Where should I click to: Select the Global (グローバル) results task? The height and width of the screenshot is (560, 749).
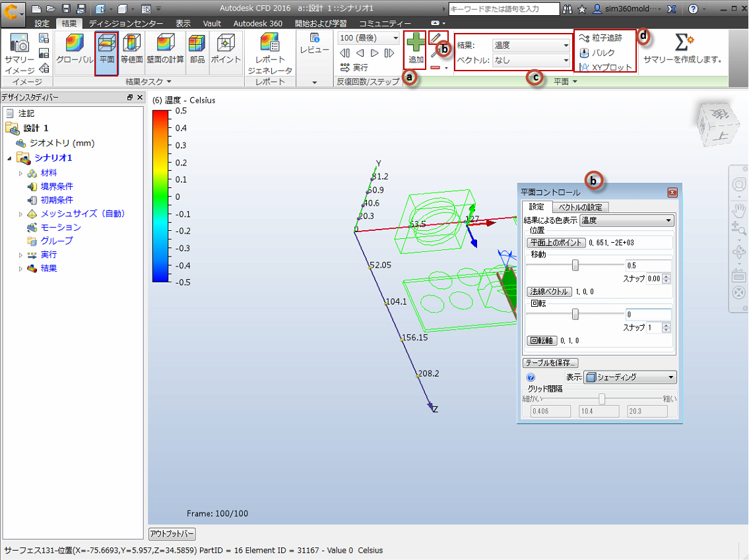tap(75, 49)
